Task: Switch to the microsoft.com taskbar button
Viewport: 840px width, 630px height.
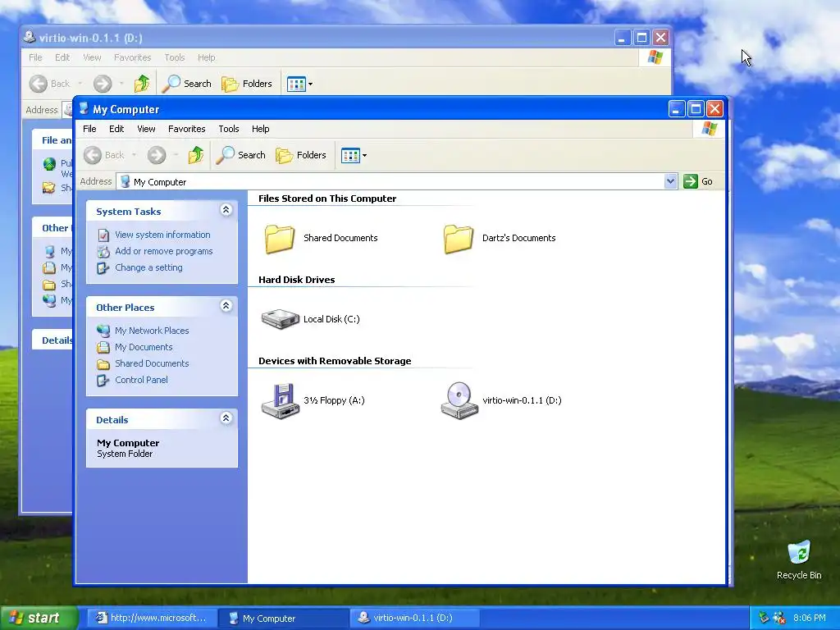Action: tap(152, 619)
